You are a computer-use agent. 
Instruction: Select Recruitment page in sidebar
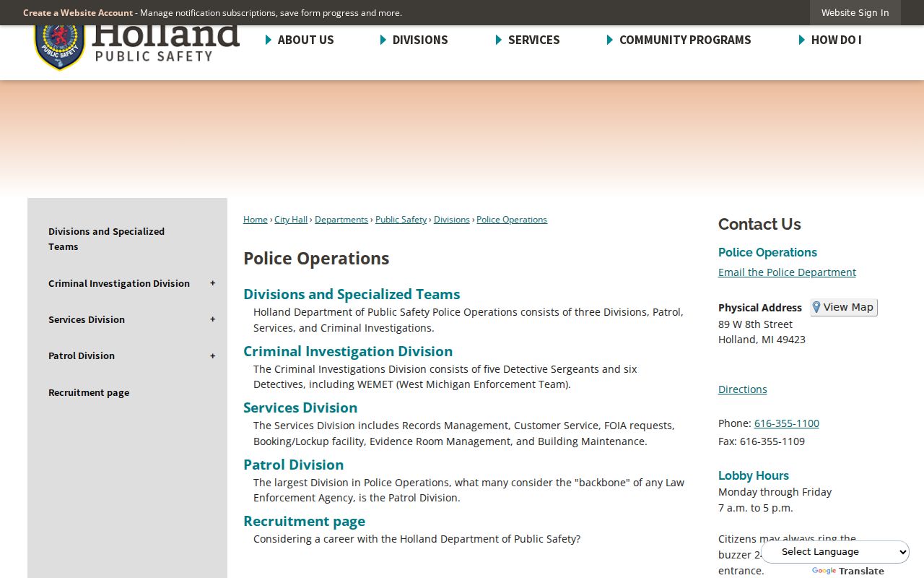click(x=89, y=392)
